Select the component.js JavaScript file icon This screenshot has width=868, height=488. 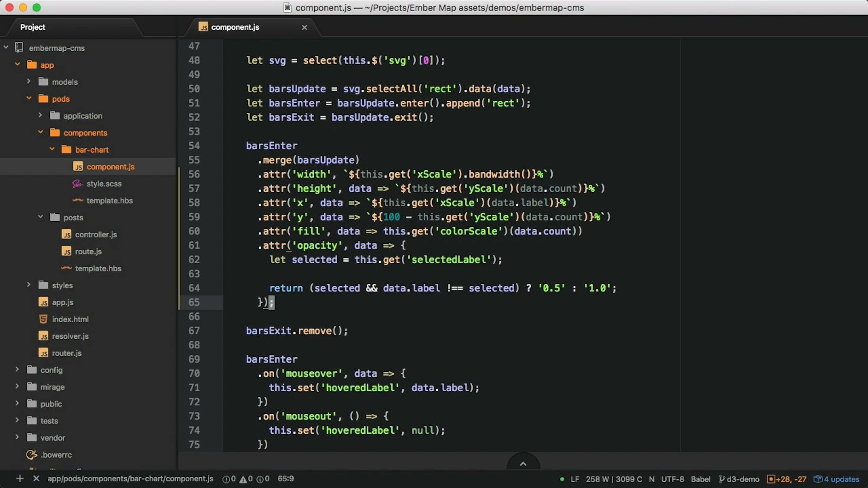click(78, 167)
